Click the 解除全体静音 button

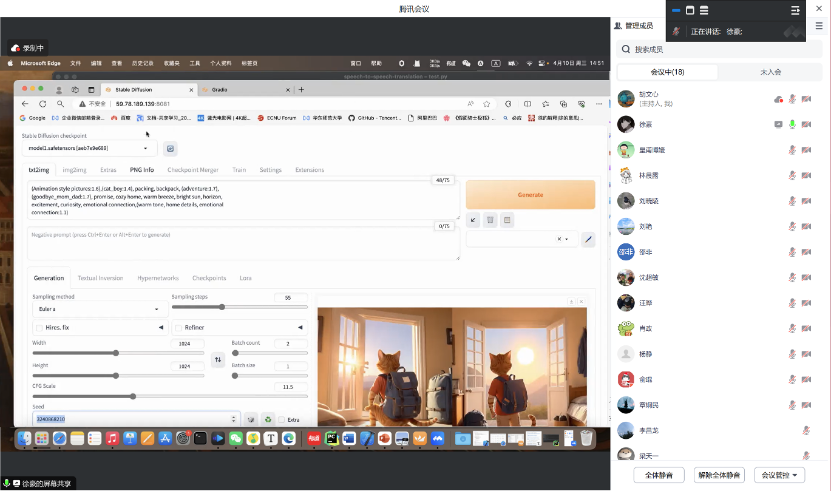(719, 475)
